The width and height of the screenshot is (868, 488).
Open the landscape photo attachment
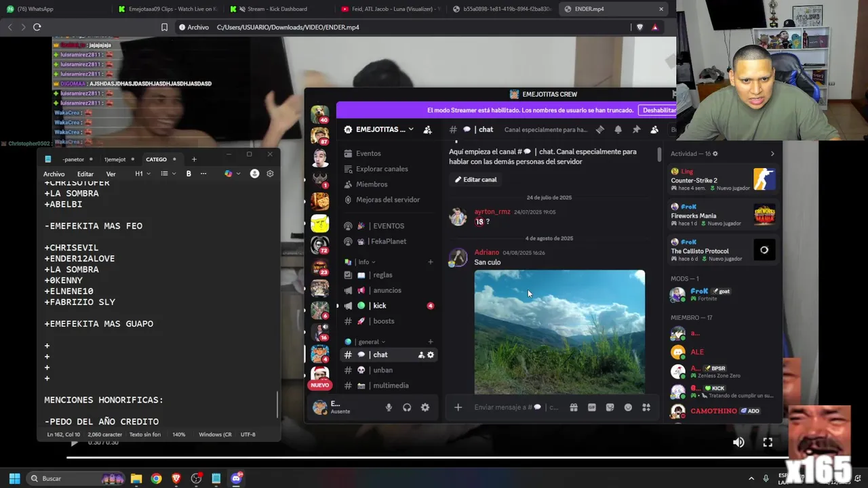pyautogui.click(x=559, y=332)
